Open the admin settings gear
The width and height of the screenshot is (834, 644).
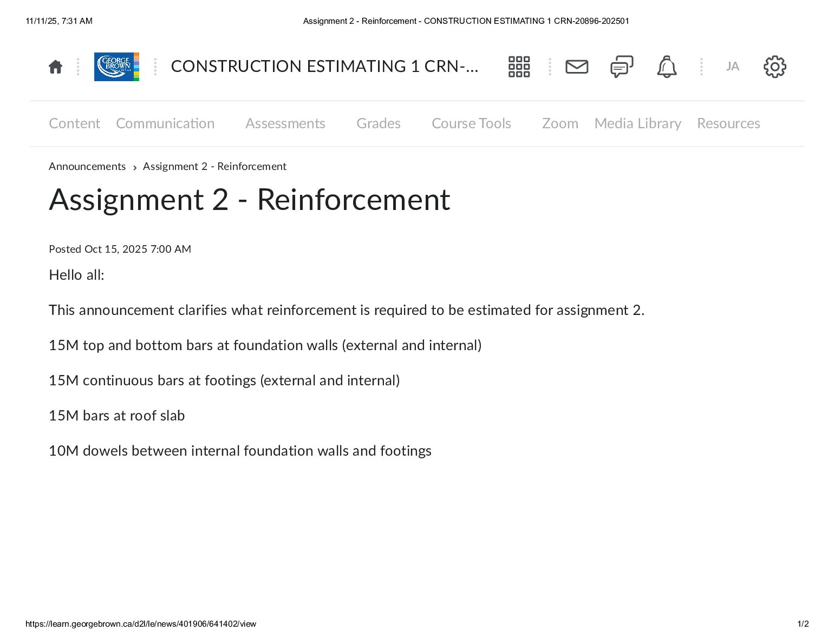(x=774, y=67)
